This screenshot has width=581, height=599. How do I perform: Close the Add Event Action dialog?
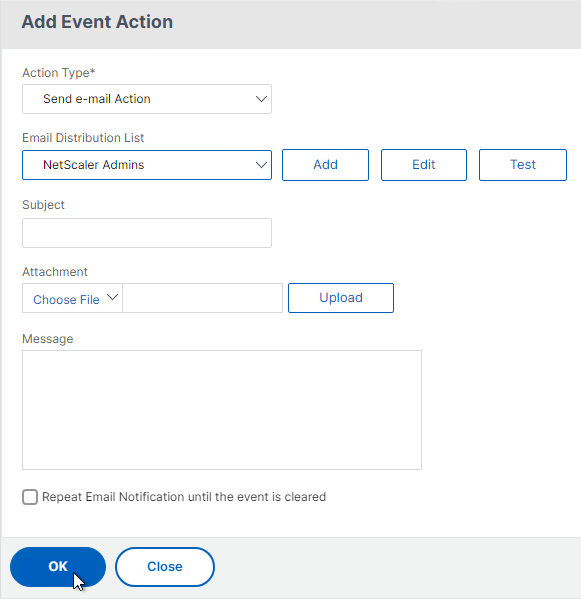point(165,567)
